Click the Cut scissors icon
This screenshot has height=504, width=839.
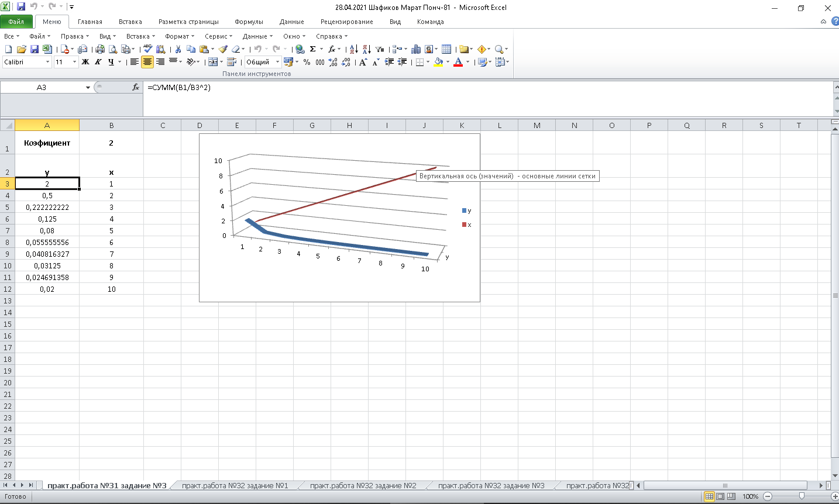(178, 49)
